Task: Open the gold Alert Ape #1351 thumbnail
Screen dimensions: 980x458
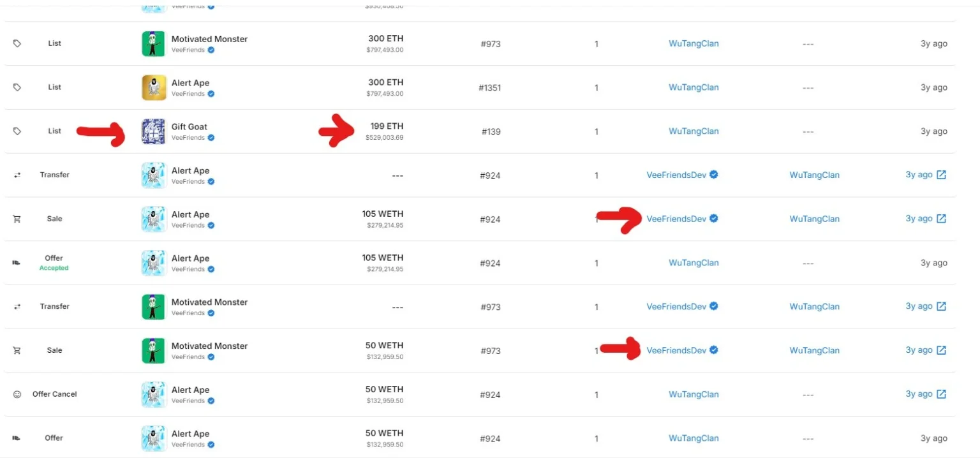Action: click(154, 87)
